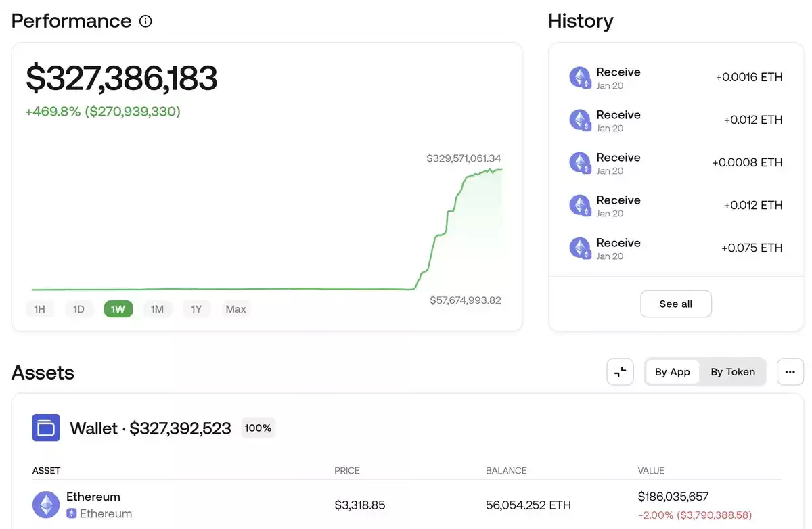Image resolution: width=812 pixels, height=529 pixels.
Task: Open the three-dots more options menu
Action: tap(790, 371)
